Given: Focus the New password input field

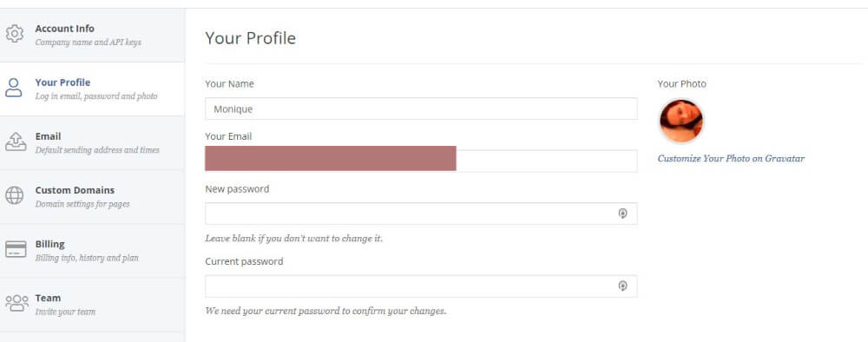Looking at the screenshot, I should [x=421, y=214].
